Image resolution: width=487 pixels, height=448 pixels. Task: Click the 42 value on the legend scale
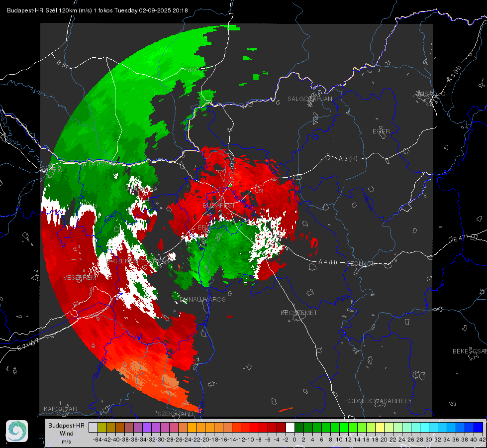coord(483,440)
